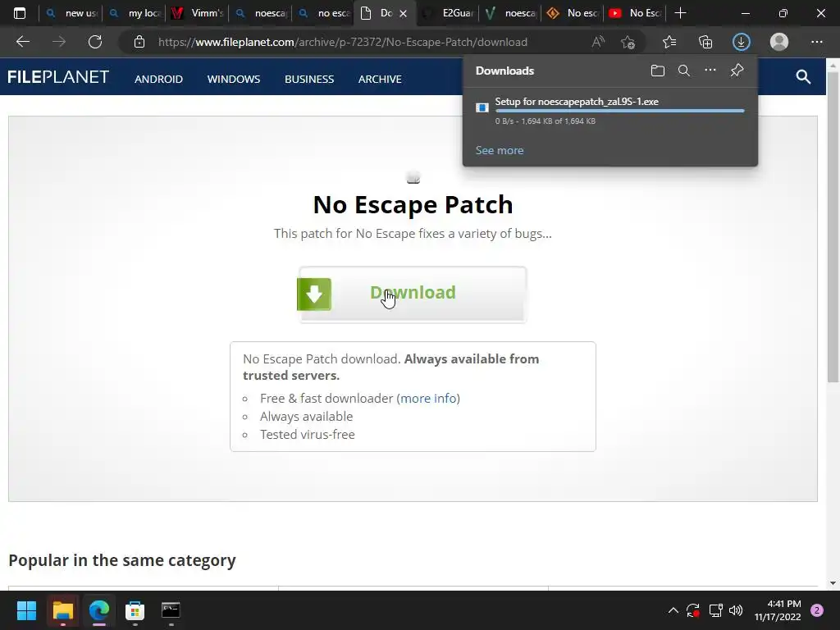This screenshot has height=630, width=840.
Task: Open Collections icon in toolbar
Action: pyautogui.click(x=705, y=42)
